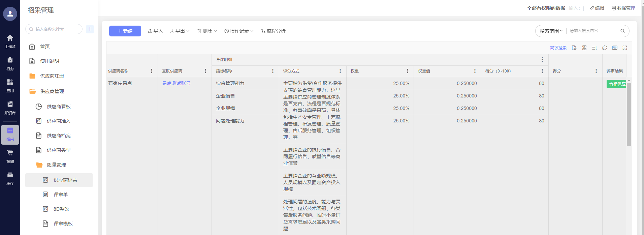Click the 高级搜索 advanced search link
This screenshot has height=235, width=644.
click(x=558, y=48)
